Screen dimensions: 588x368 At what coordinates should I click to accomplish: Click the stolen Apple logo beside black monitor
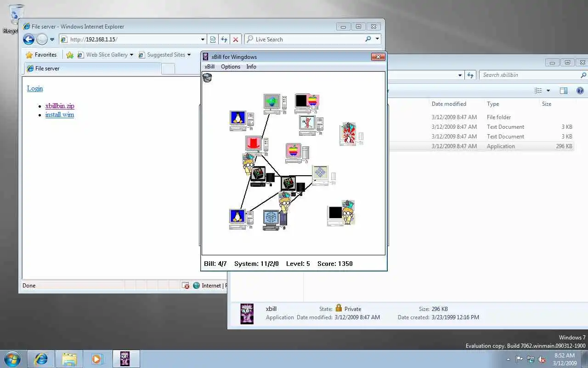pos(313,100)
